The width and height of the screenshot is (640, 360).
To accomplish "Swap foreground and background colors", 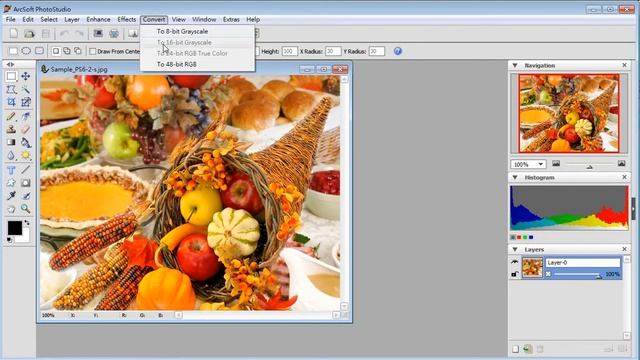I will [27, 223].
